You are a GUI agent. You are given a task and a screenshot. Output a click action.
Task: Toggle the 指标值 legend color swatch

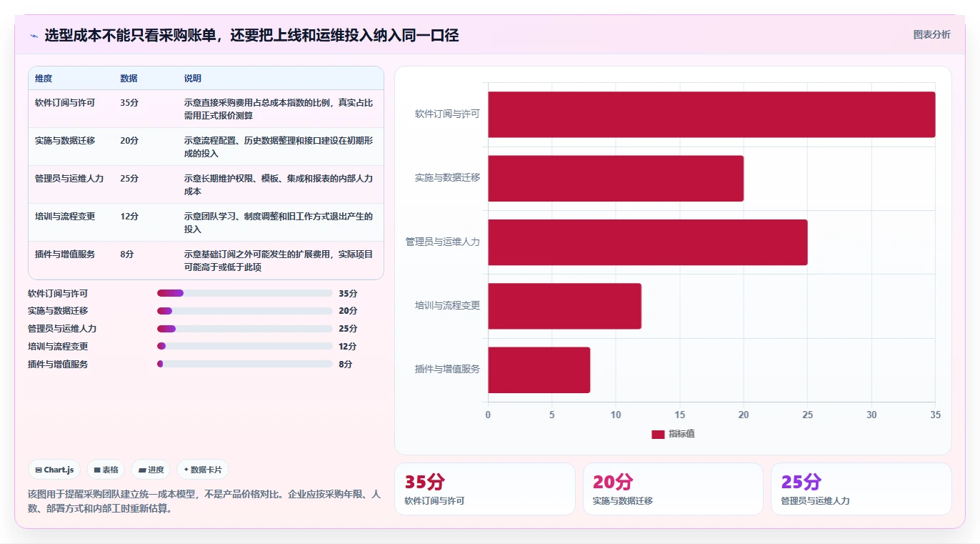pyautogui.click(x=658, y=435)
